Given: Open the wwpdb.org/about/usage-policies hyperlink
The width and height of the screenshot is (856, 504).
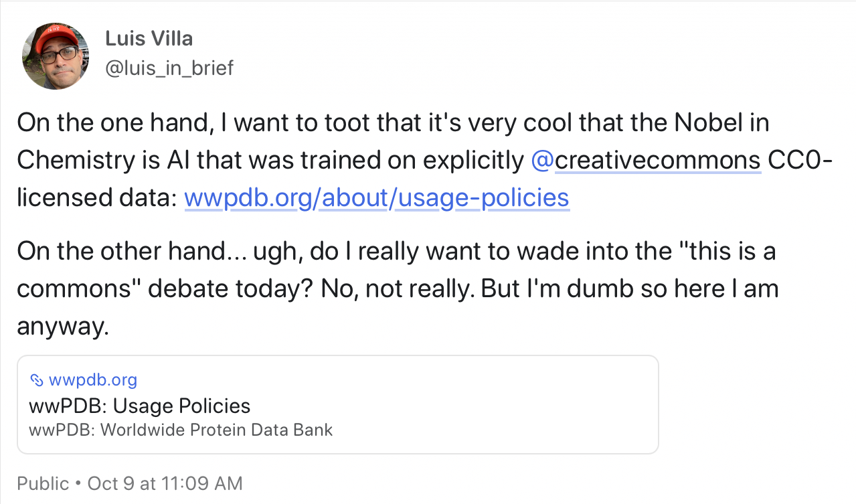Looking at the screenshot, I should [376, 198].
